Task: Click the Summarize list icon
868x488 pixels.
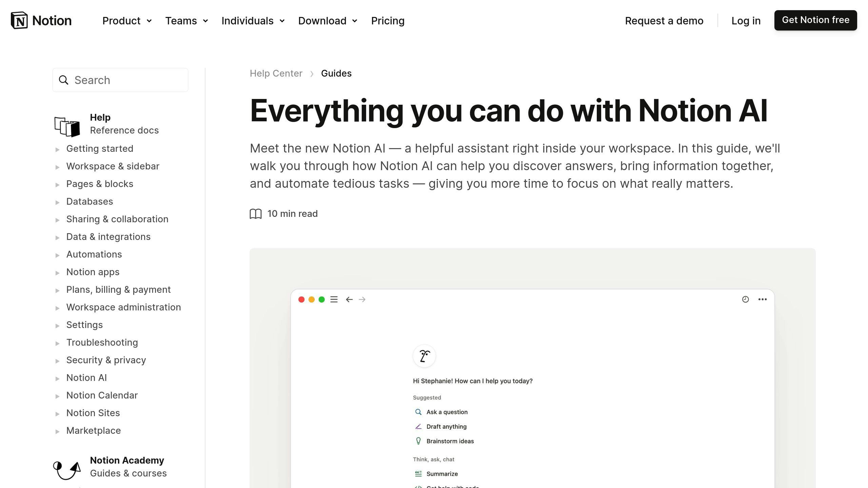Action: (418, 474)
